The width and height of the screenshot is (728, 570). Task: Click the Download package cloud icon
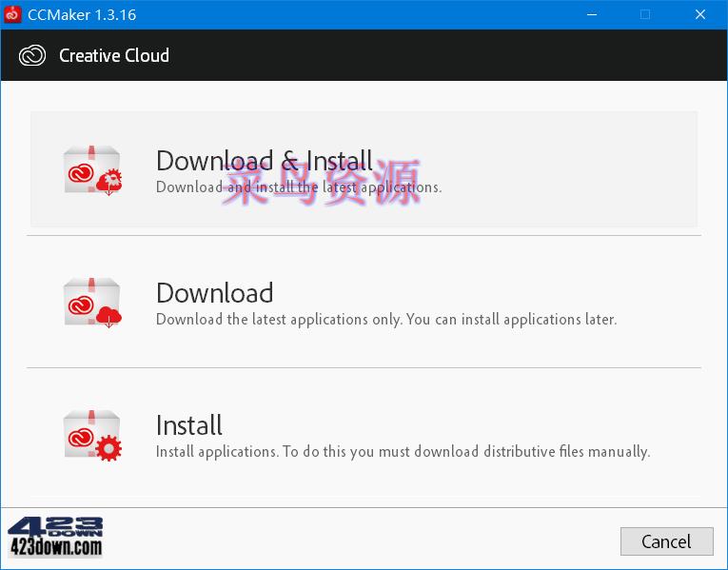(x=93, y=303)
